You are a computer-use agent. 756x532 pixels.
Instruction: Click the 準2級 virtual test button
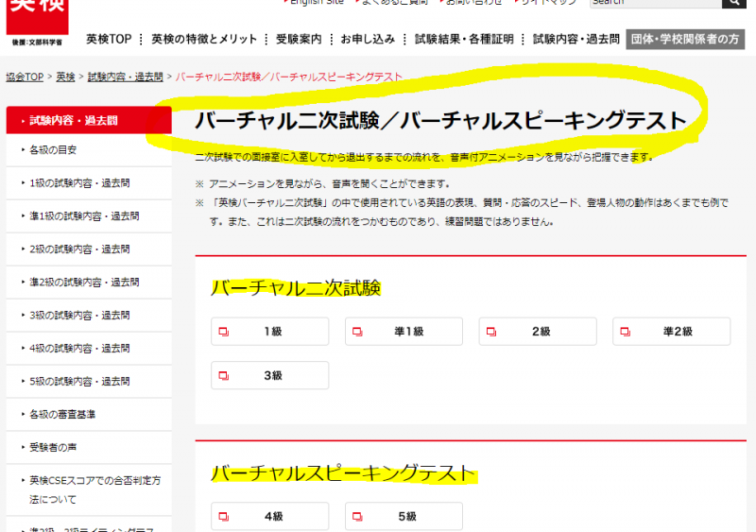[x=672, y=332]
